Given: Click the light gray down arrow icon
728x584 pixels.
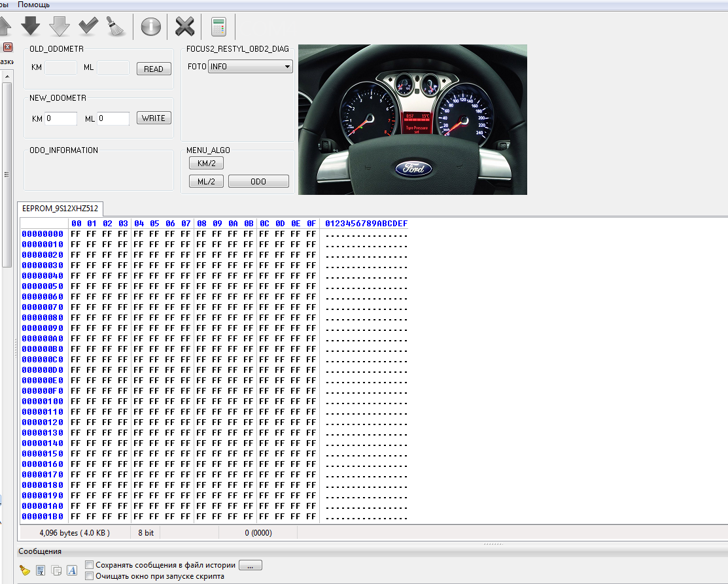Looking at the screenshot, I should click(60, 26).
